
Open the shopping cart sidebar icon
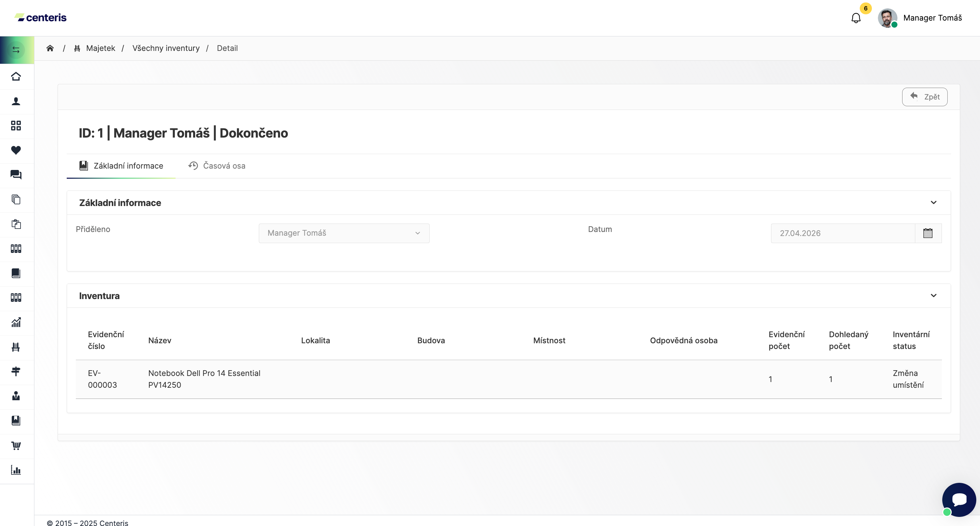(x=16, y=445)
